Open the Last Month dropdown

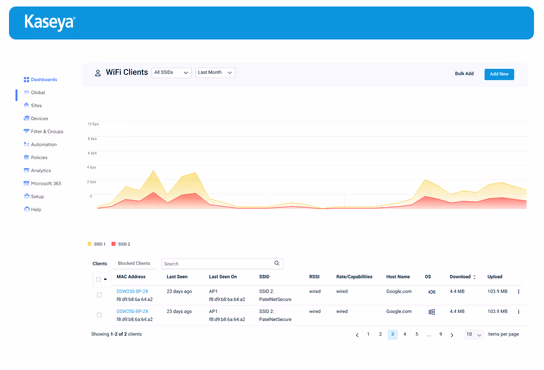coord(215,73)
